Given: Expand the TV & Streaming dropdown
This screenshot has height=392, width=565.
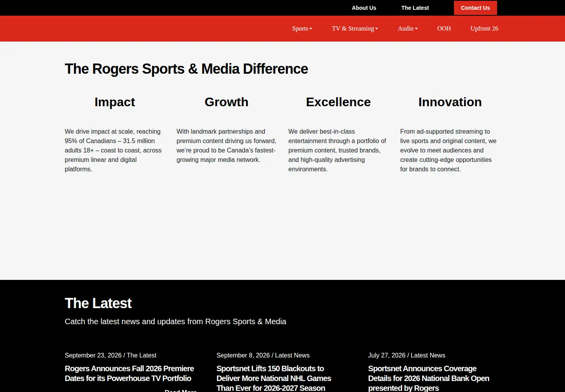Looking at the screenshot, I should [355, 29].
